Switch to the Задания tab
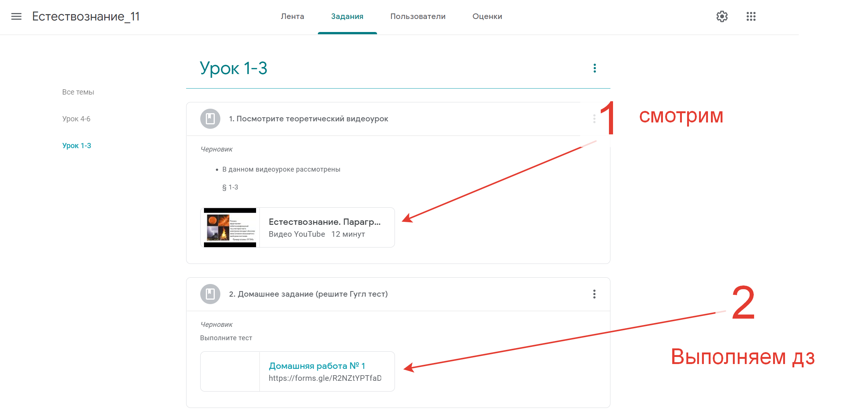Viewport: 868px width, 418px height. 347,16
